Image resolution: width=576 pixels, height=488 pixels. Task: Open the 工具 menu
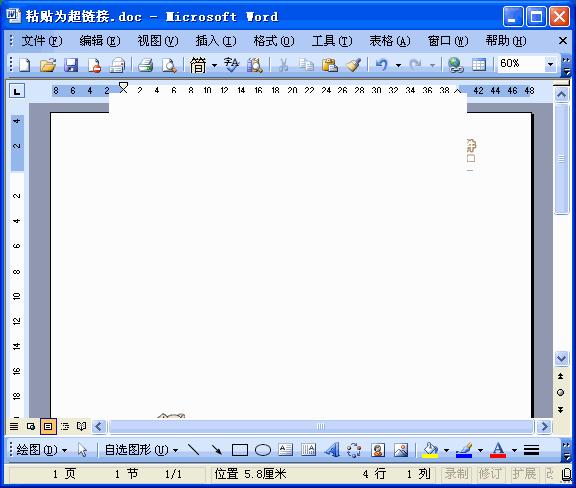click(x=332, y=40)
